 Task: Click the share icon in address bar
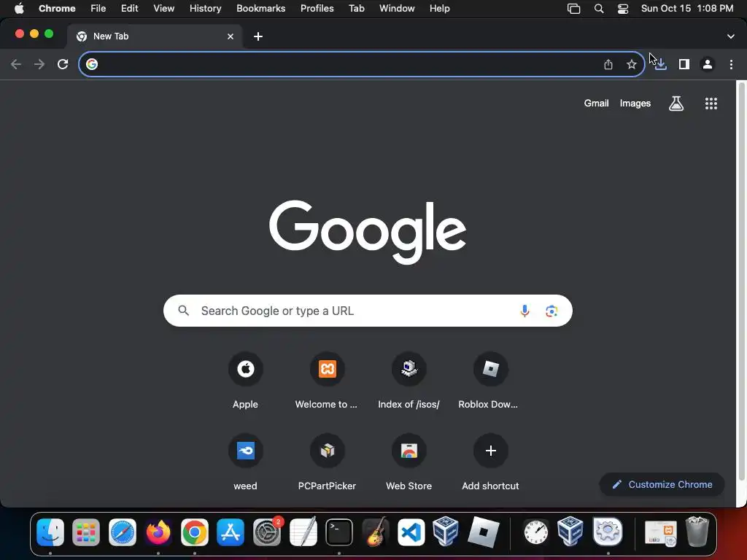[608, 64]
